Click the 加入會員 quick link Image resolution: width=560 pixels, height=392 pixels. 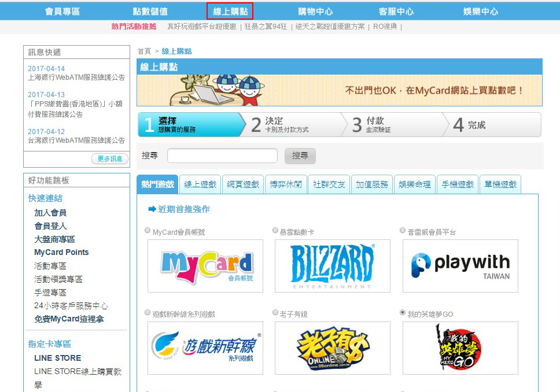50,213
